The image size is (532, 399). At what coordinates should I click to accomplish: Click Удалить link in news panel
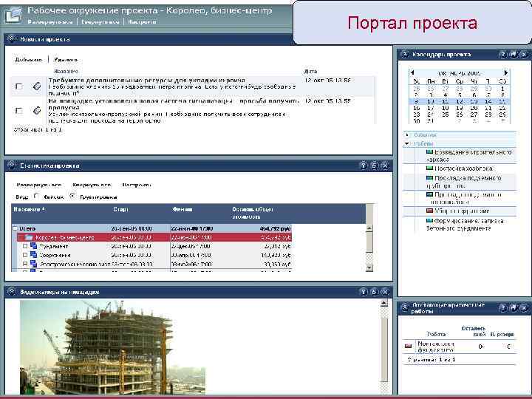[66, 60]
